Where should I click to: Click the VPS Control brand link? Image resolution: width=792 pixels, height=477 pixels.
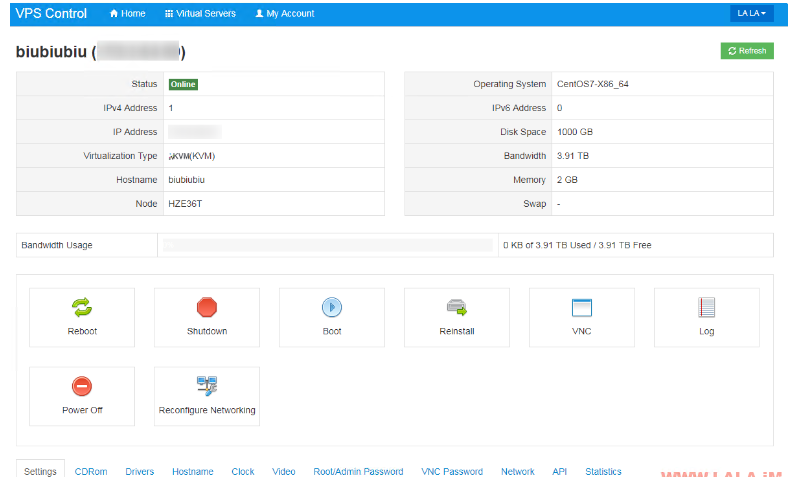click(x=51, y=14)
